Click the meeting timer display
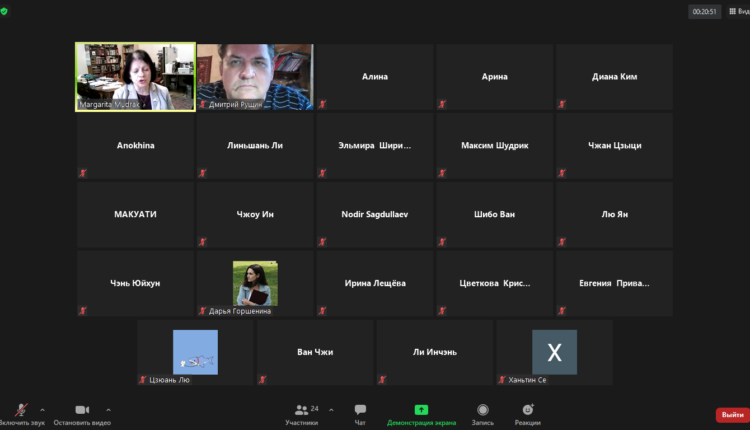 click(x=705, y=11)
